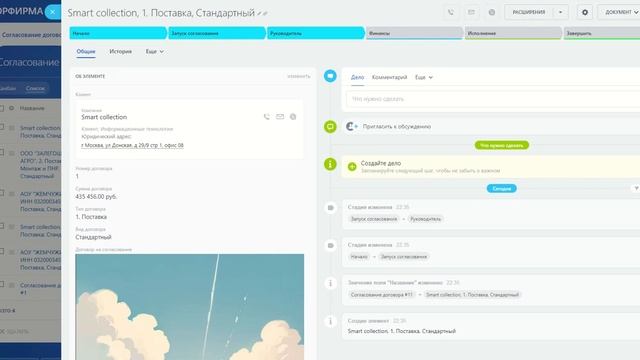Viewport: 640px width, 360px height.
Task: Open the г Москва, ул Донская address link
Action: pyautogui.click(x=132, y=145)
